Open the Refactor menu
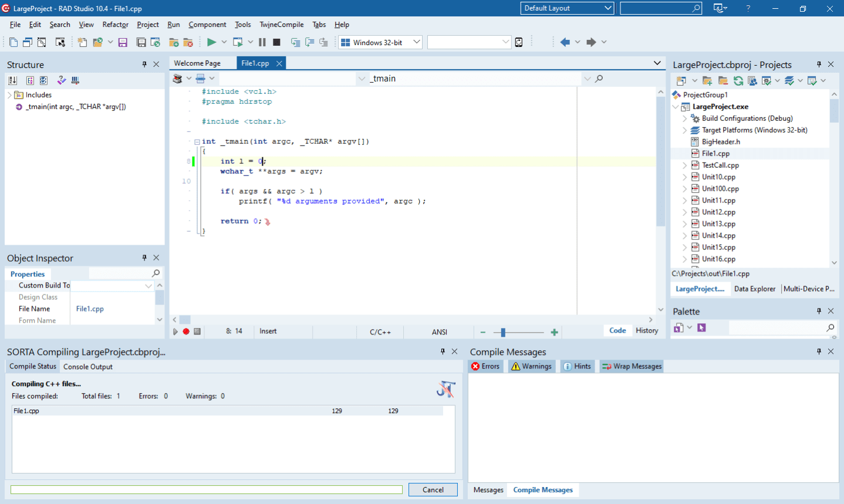Image resolution: width=844 pixels, height=504 pixels. [x=115, y=25]
